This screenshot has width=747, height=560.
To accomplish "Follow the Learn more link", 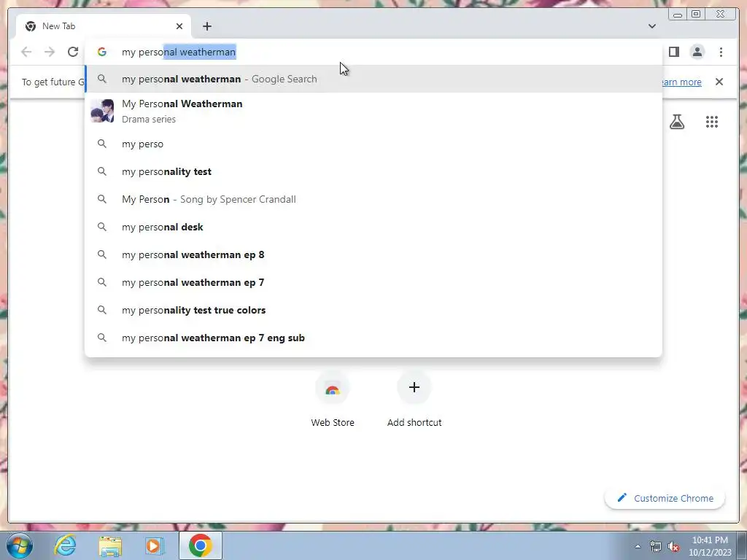I will 681,82.
